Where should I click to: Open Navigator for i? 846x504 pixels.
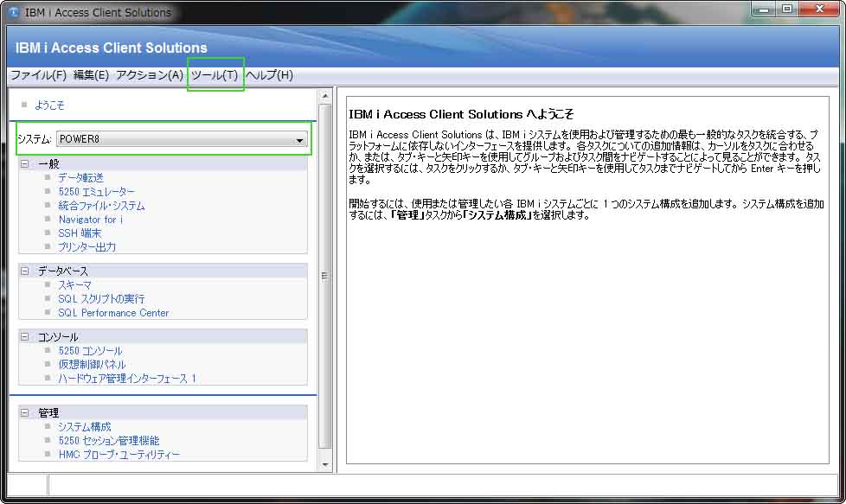[91, 220]
